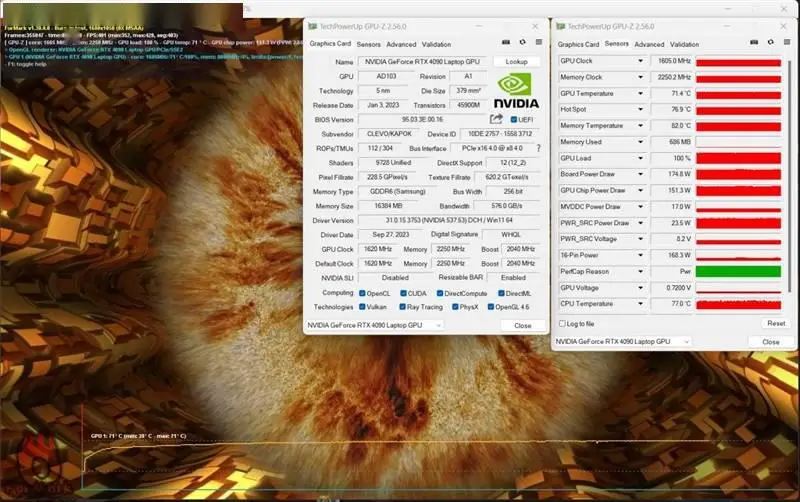Open the PerfCap Reason dropdown
The width and height of the screenshot is (800, 502).
click(641, 271)
